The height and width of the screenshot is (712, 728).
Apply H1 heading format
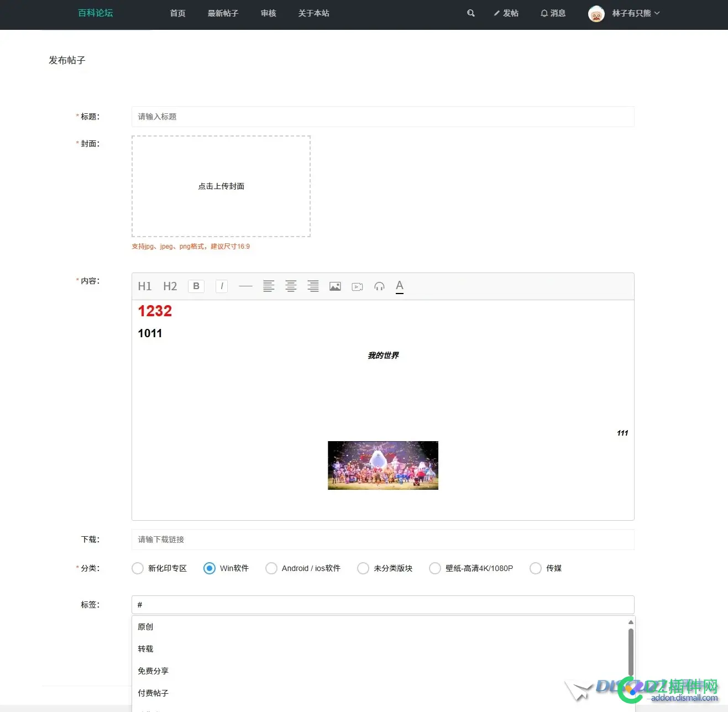coord(145,286)
